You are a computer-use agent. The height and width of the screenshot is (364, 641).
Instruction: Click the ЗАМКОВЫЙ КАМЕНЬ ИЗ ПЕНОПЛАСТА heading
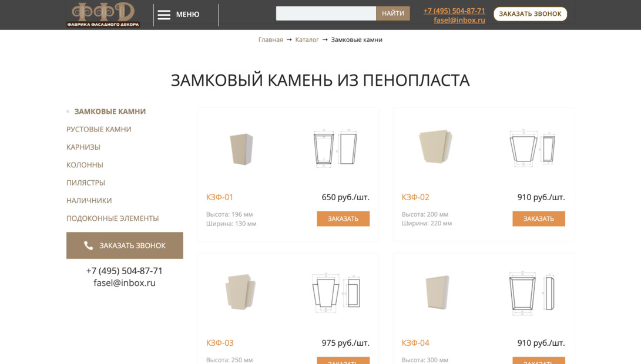point(320,80)
